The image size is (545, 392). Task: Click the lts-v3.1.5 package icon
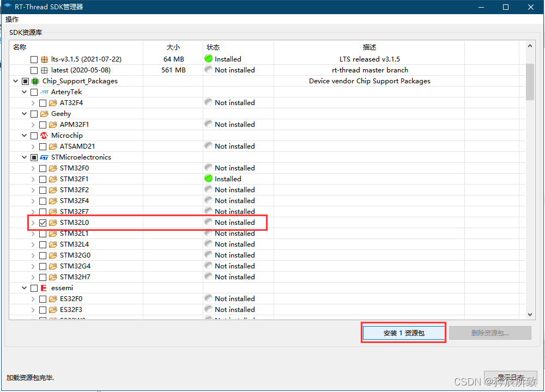coord(44,59)
